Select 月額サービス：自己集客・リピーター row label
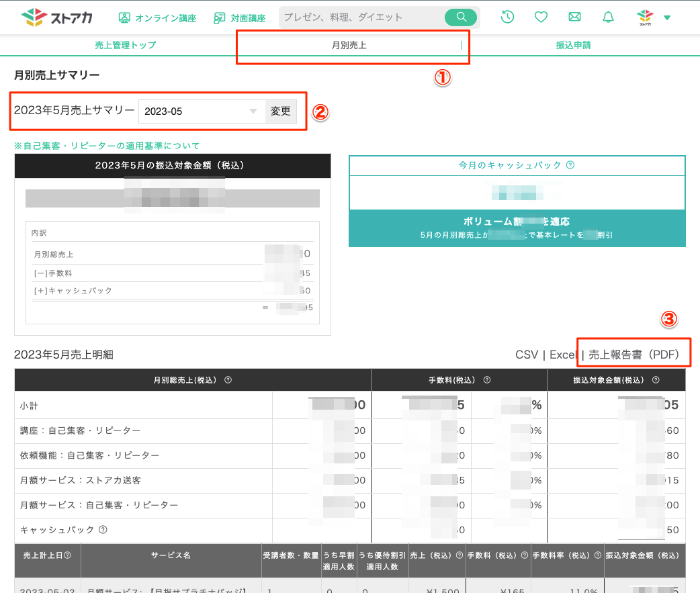The width and height of the screenshot is (700, 593). click(99, 505)
